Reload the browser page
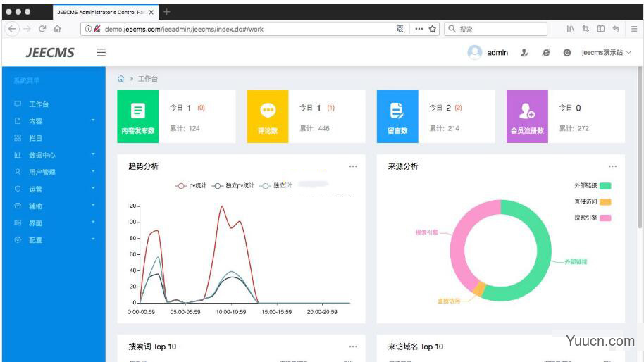The width and height of the screenshot is (644, 362). pos(42,29)
